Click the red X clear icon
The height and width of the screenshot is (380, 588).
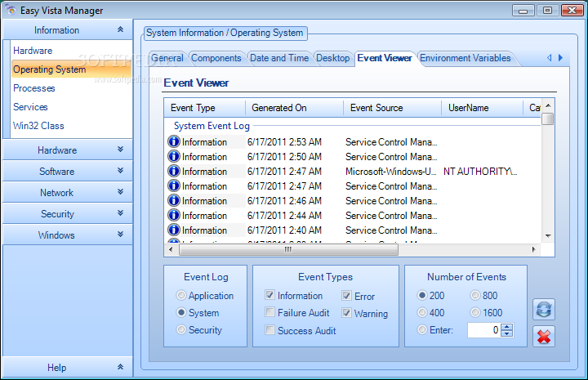[x=544, y=337]
